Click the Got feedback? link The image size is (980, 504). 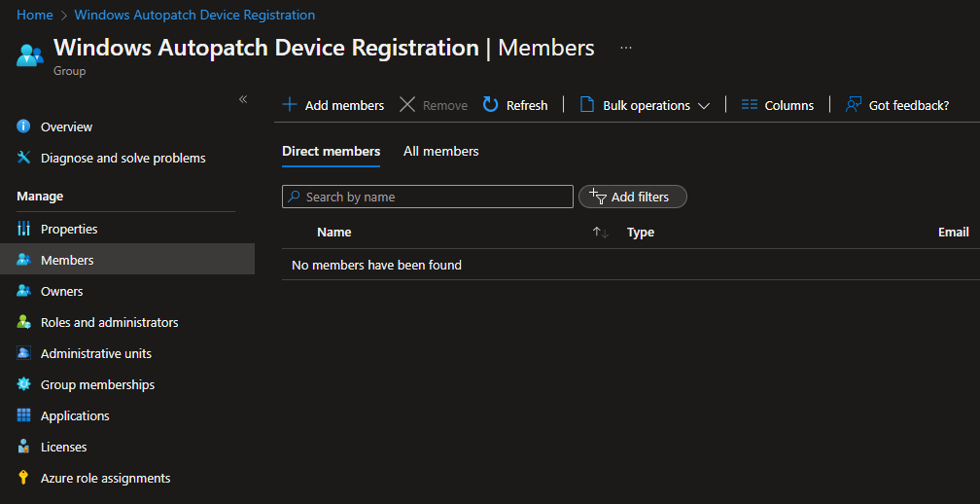pos(909,105)
